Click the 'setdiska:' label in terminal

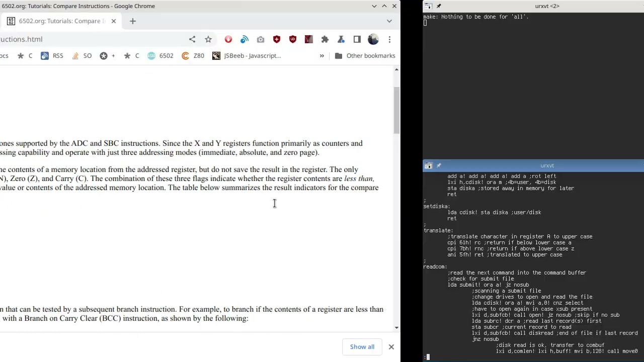point(437,206)
